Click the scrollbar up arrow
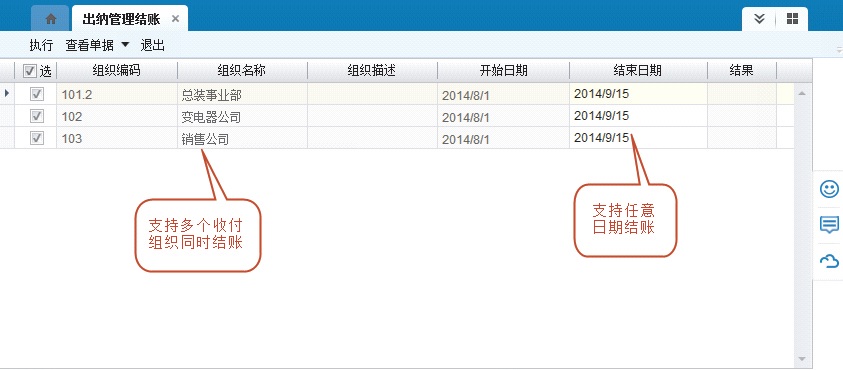The height and width of the screenshot is (370, 843). tap(802, 93)
